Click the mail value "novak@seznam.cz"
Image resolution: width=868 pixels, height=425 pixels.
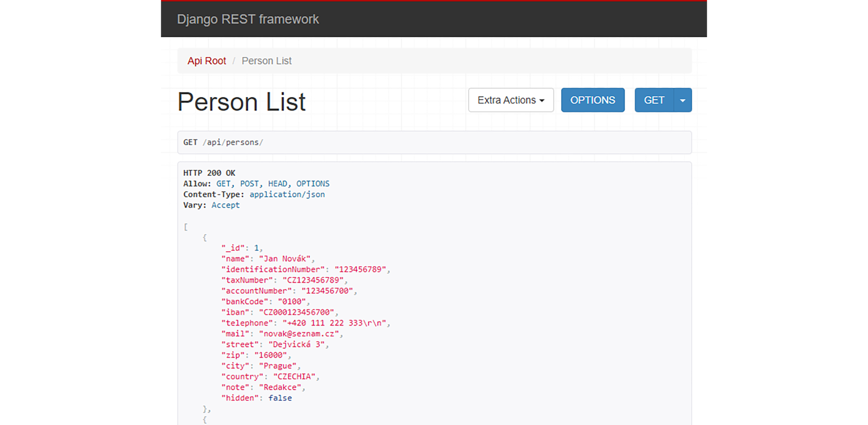point(299,334)
